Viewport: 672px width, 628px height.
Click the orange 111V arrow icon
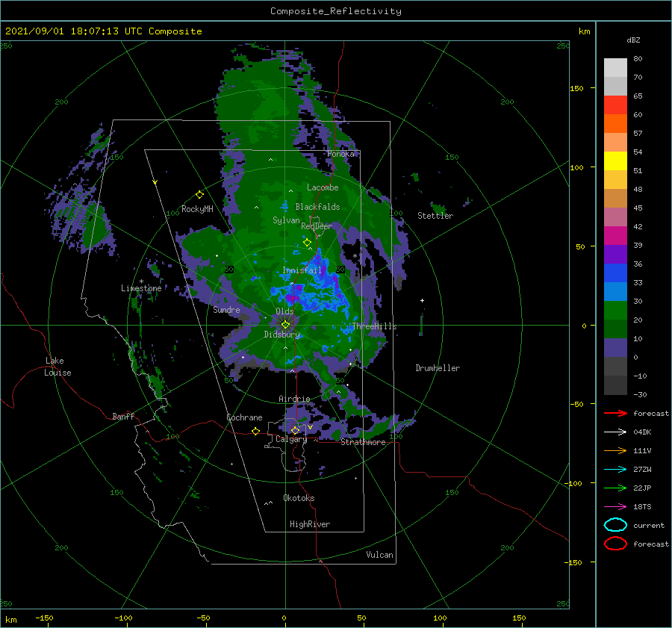click(615, 450)
